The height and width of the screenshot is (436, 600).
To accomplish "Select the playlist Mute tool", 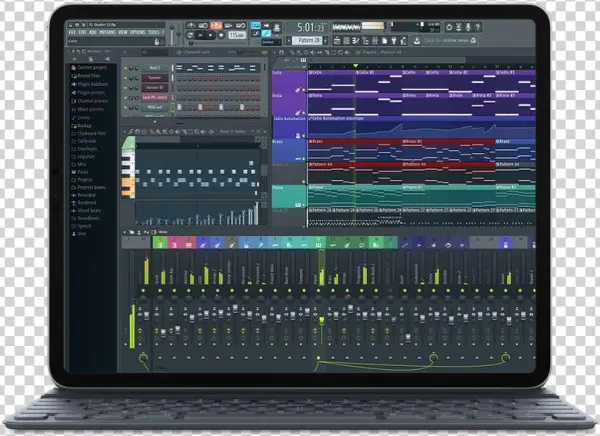I will tap(312, 52).
